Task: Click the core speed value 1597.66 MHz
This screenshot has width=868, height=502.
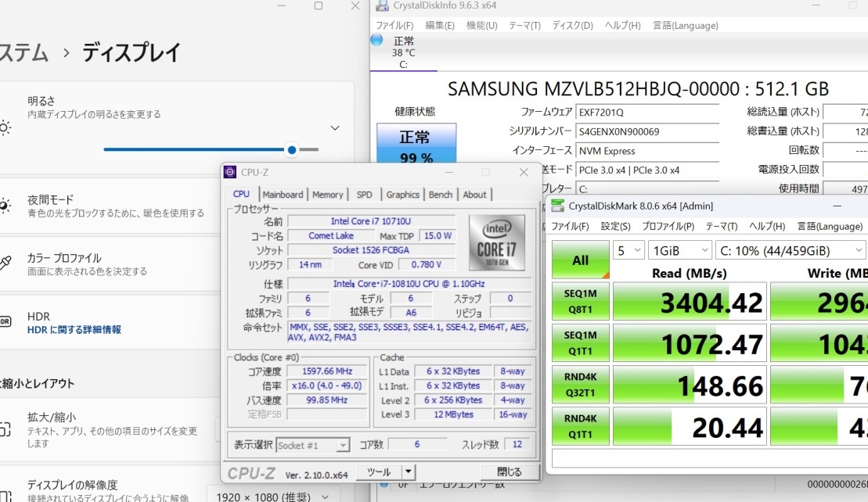Action: point(326,371)
